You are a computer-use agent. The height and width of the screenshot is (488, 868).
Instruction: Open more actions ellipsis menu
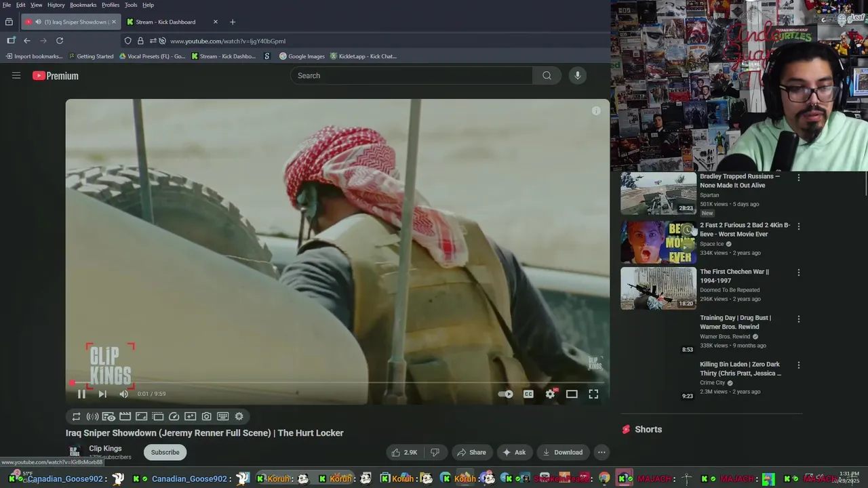[x=601, y=452]
